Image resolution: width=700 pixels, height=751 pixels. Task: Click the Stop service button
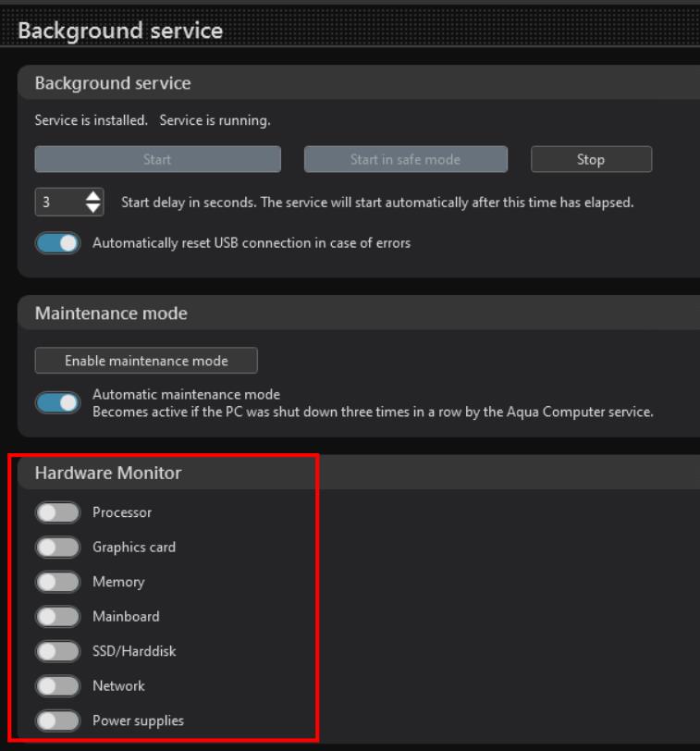[x=591, y=159]
